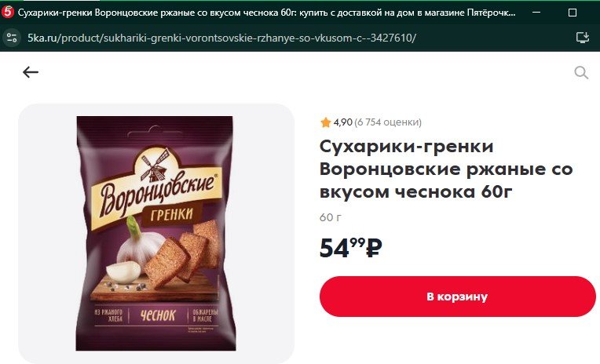Click the install app icon in address bar
The height and width of the screenshot is (364, 600).
coord(583,38)
